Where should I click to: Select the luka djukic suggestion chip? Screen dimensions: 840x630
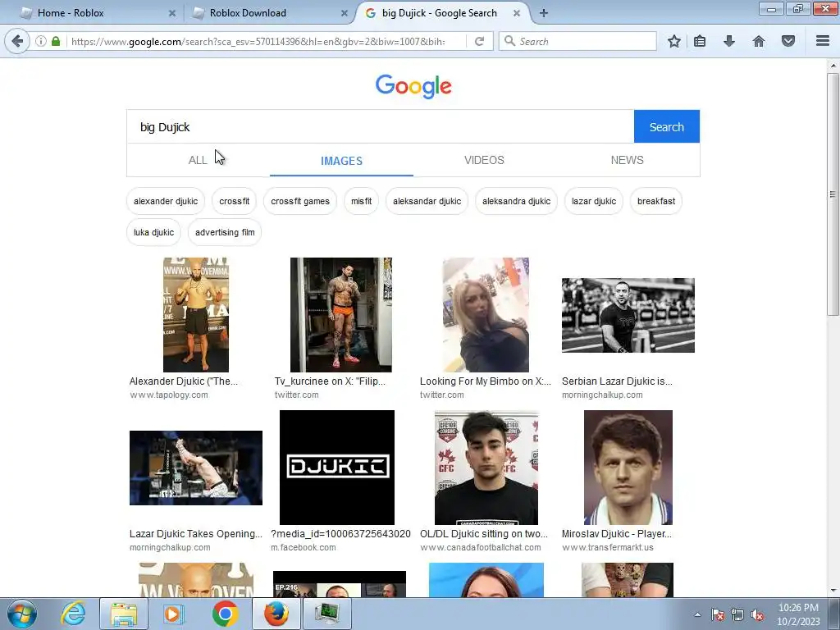153,232
